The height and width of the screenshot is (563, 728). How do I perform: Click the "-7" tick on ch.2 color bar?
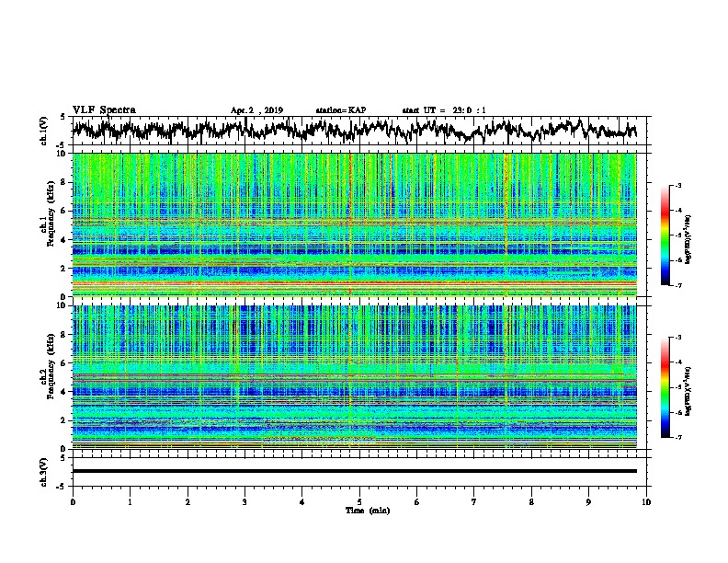pos(677,437)
